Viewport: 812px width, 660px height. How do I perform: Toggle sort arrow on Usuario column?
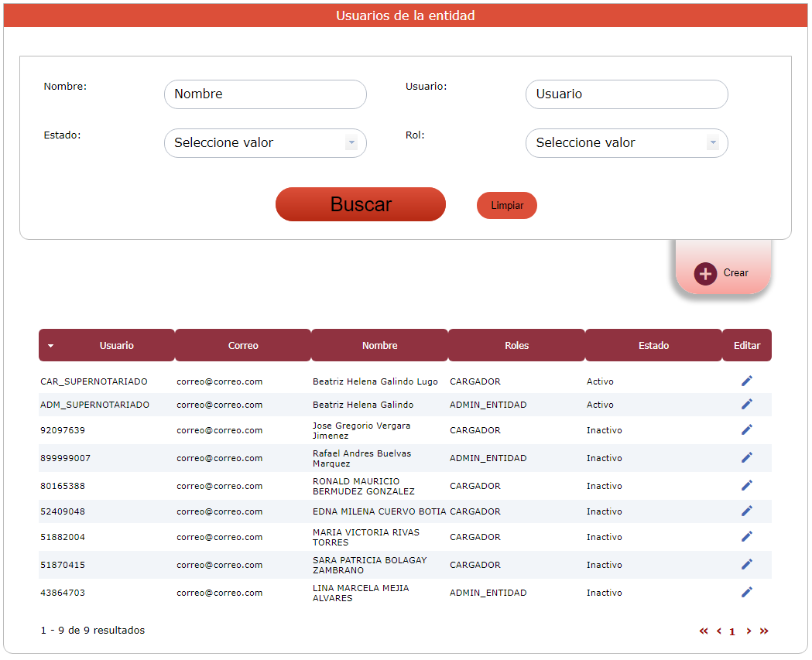(x=51, y=346)
